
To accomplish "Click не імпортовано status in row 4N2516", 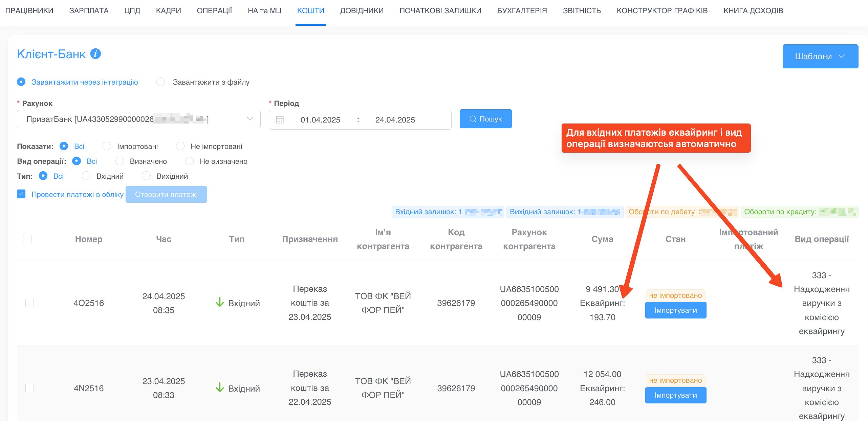I will [675, 380].
